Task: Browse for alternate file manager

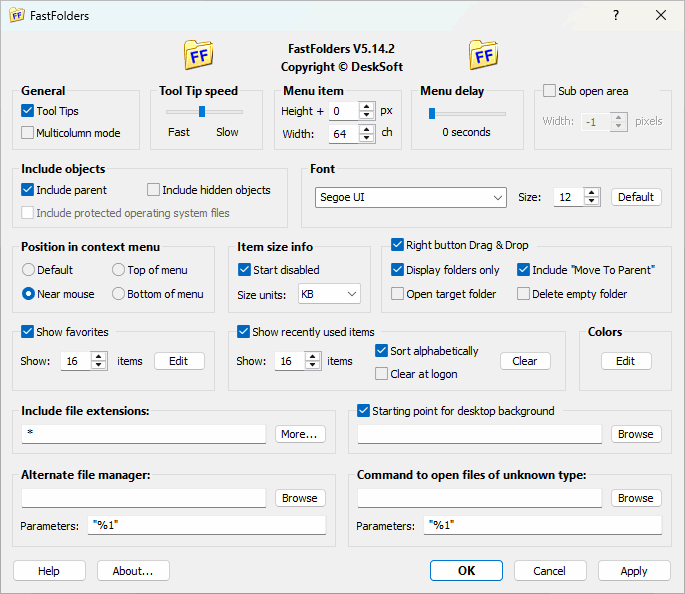Action: tap(300, 498)
